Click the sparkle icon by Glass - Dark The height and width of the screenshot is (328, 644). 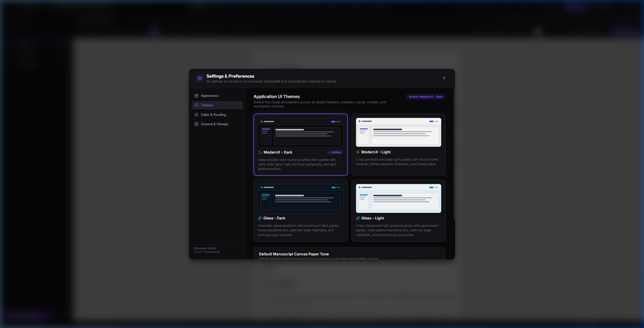(260, 218)
